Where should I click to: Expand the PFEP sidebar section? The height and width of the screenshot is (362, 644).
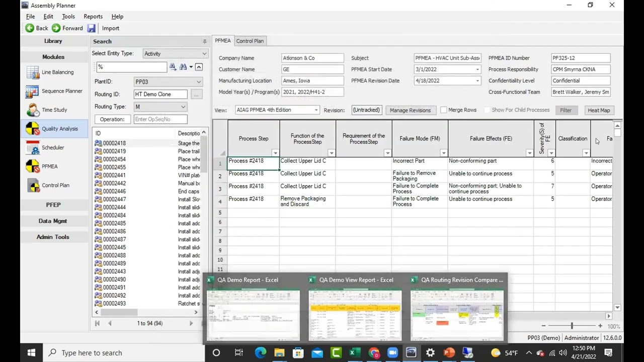53,205
